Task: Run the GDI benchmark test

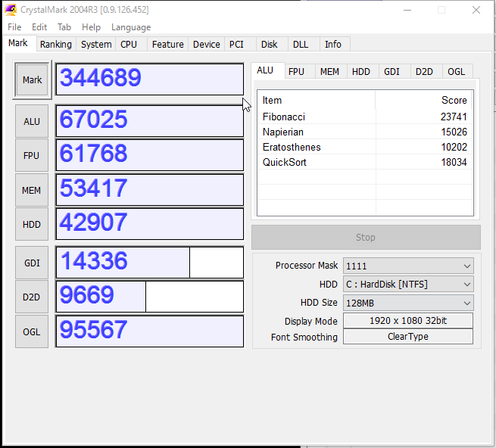Action: [32, 263]
